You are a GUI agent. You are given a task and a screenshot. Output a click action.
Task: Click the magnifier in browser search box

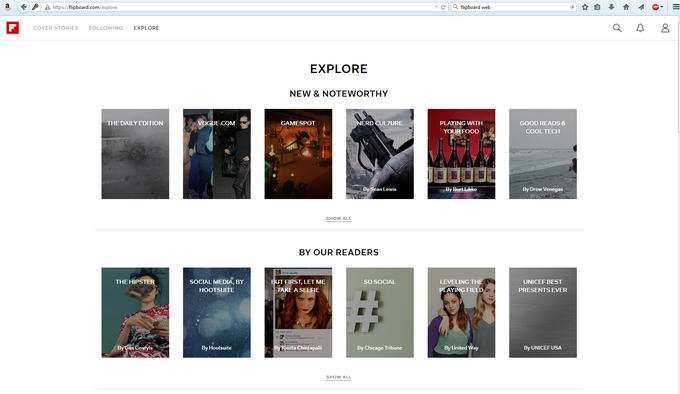[455, 7]
